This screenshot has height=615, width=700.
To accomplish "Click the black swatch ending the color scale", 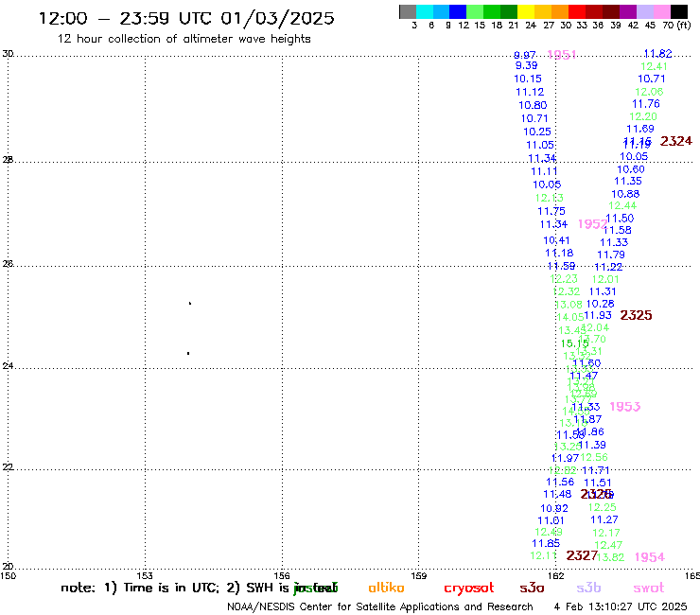I will (x=679, y=11).
